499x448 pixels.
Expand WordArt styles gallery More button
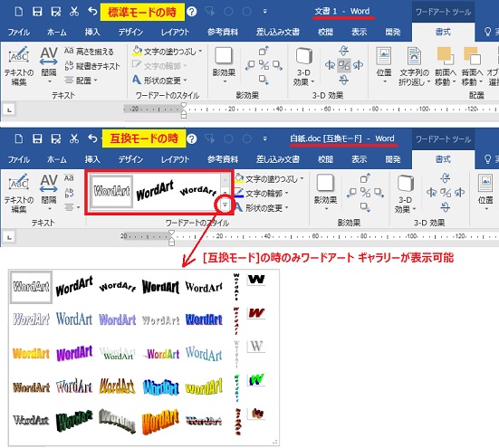click(225, 205)
